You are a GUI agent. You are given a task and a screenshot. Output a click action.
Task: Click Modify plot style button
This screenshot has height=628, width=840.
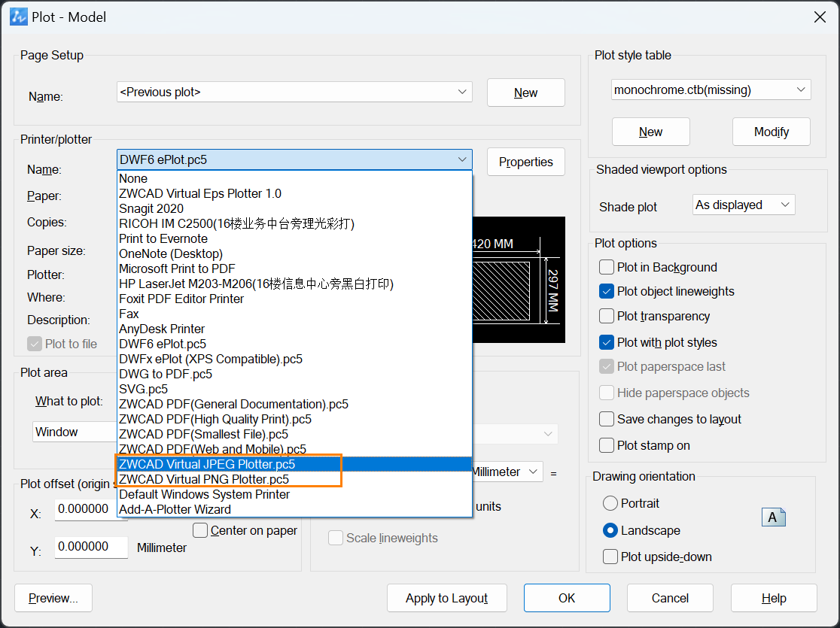(771, 132)
